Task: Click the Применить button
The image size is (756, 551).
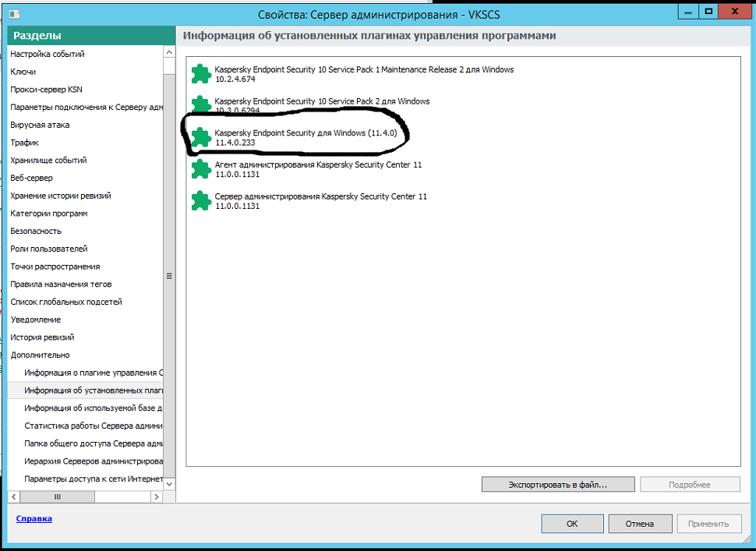Action: (708, 524)
